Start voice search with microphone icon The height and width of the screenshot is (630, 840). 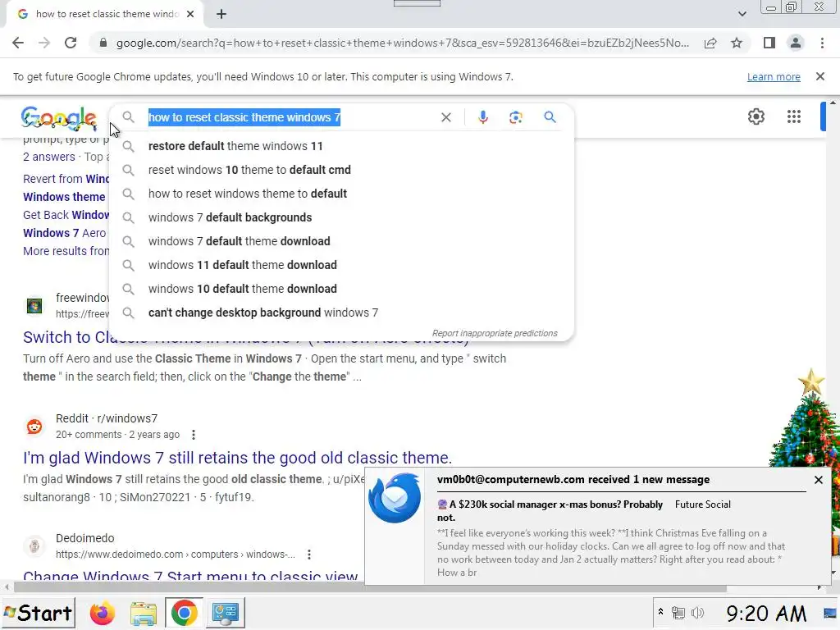tap(482, 117)
